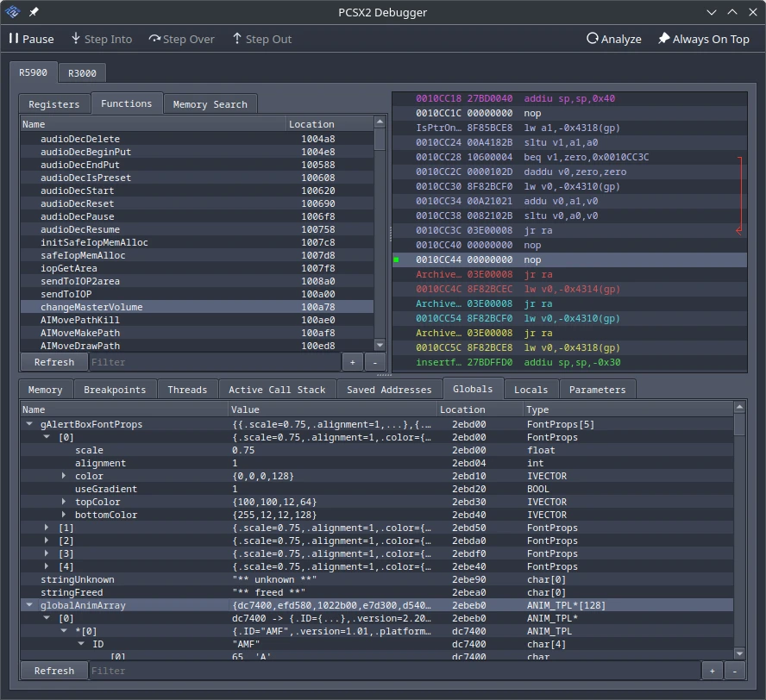Collapse the gAlertBoxFontProps tree node

(30, 424)
